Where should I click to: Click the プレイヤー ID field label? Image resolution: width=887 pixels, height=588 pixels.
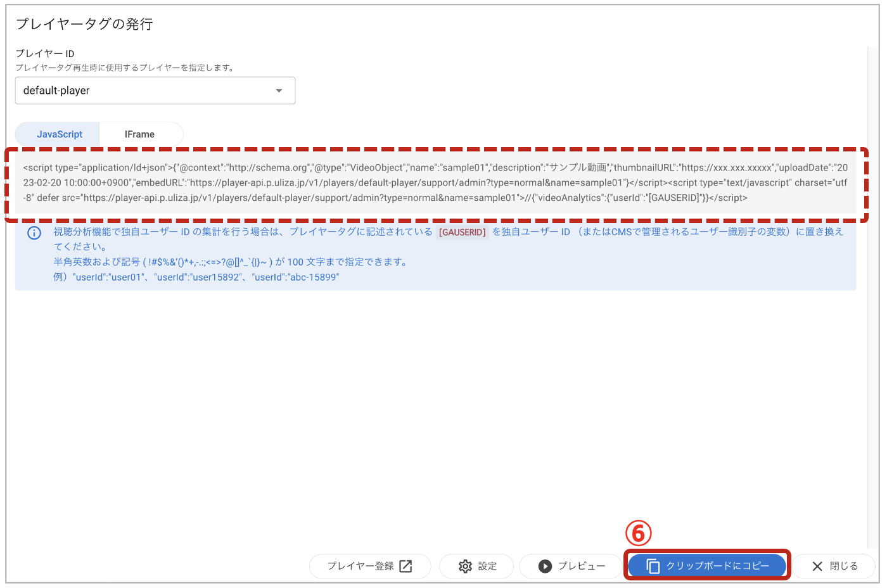click(x=45, y=54)
